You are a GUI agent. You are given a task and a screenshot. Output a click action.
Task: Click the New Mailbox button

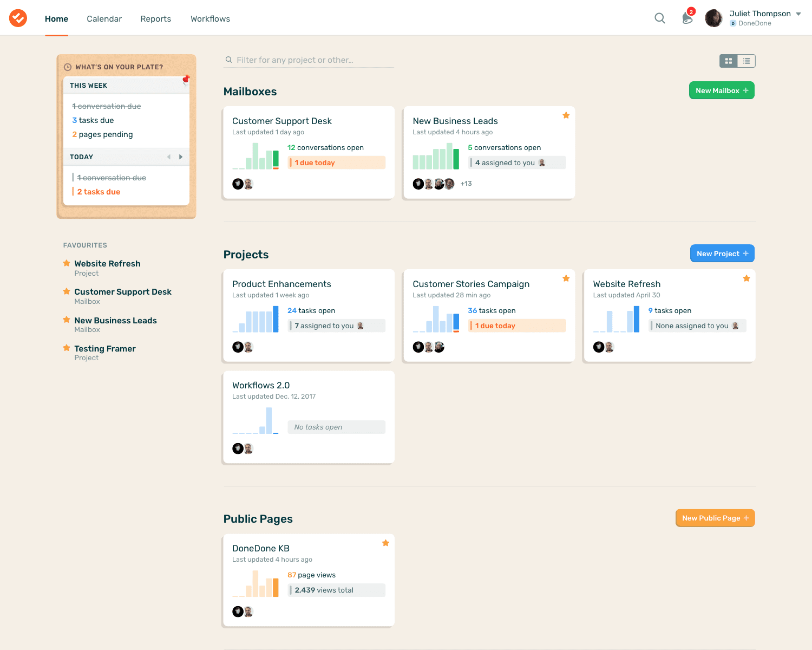[721, 90]
